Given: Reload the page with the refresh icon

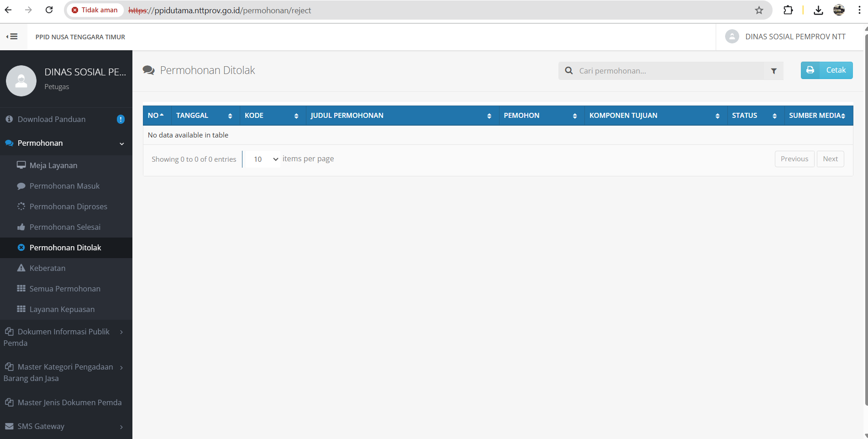Looking at the screenshot, I should coord(49,10).
